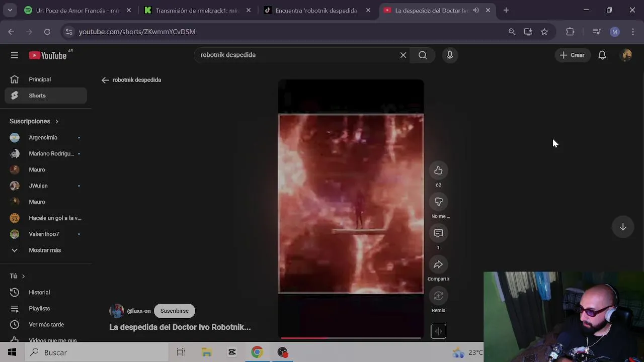Click the install app icon in address bar
Viewport: 644px width, 362px height.
[528, 32]
